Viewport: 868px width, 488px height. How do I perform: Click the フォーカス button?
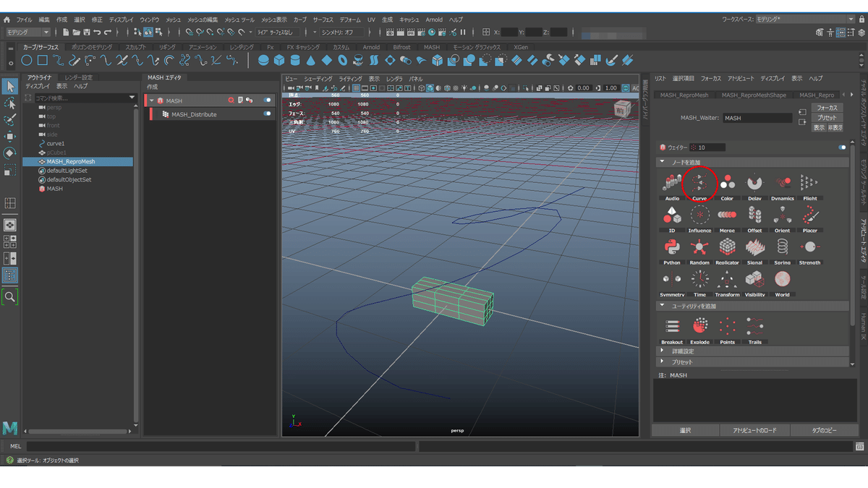coord(827,108)
